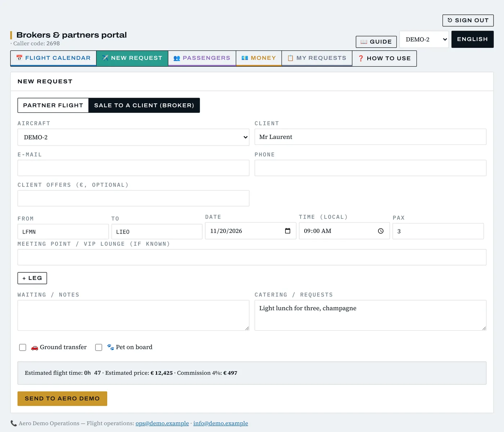Click the book icon on Guide button

click(364, 42)
